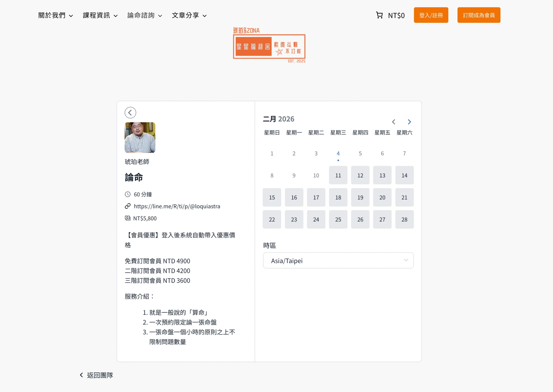Expand the 關於我們 menu
The image size is (553, 392).
click(56, 16)
